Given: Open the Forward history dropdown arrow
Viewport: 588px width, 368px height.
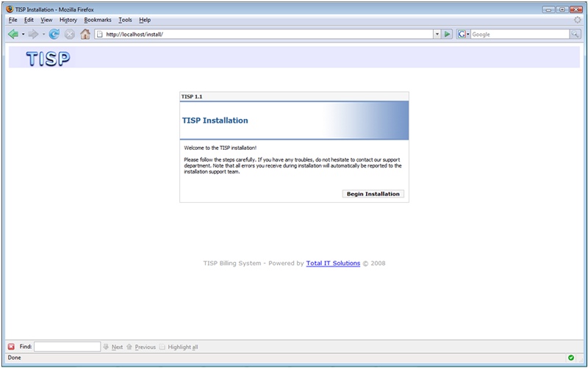Looking at the screenshot, I should pos(43,34).
